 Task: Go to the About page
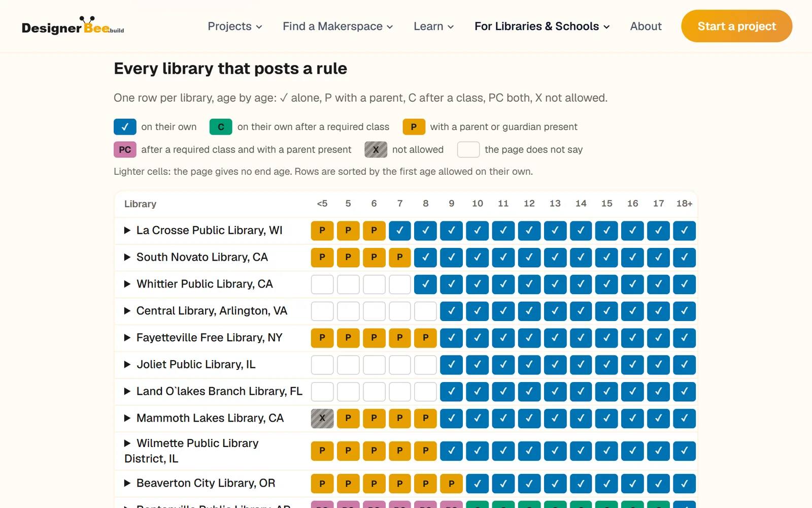point(646,26)
